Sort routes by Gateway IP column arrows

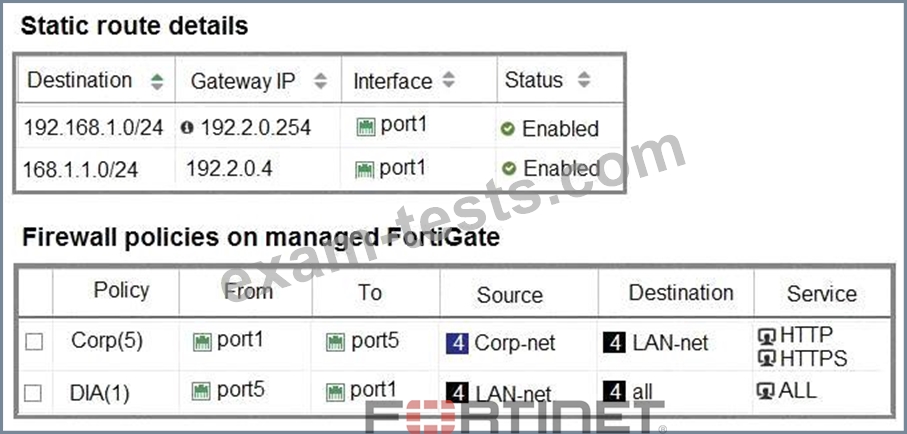(x=320, y=81)
